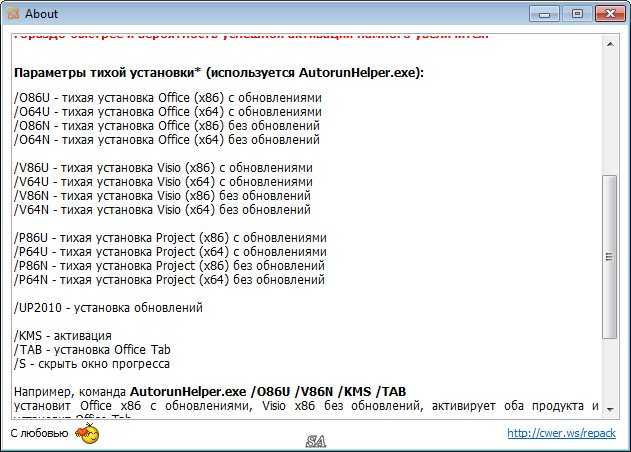Click the scrollbar down arrow

pyautogui.click(x=610, y=410)
